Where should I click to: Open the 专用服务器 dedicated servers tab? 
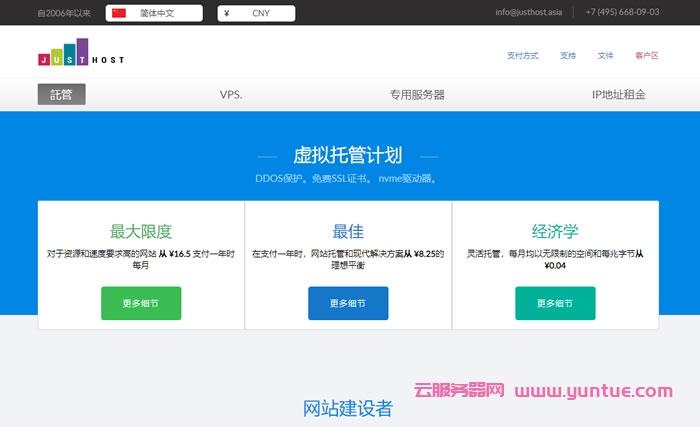(x=417, y=94)
